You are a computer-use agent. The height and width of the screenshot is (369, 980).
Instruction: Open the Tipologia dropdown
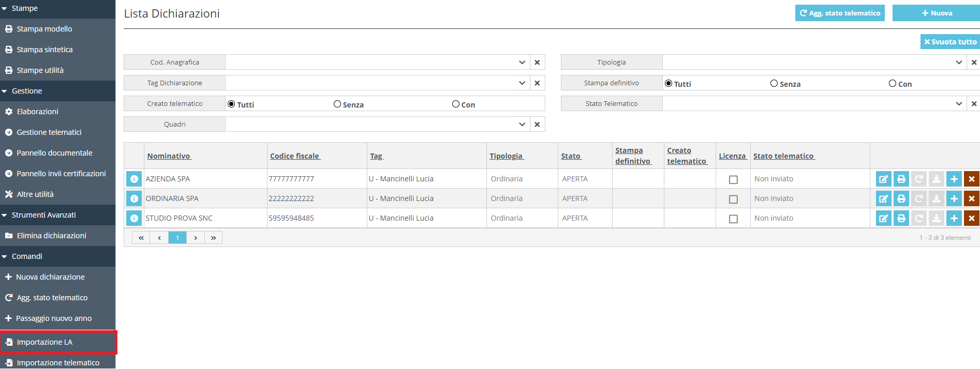[958, 62]
